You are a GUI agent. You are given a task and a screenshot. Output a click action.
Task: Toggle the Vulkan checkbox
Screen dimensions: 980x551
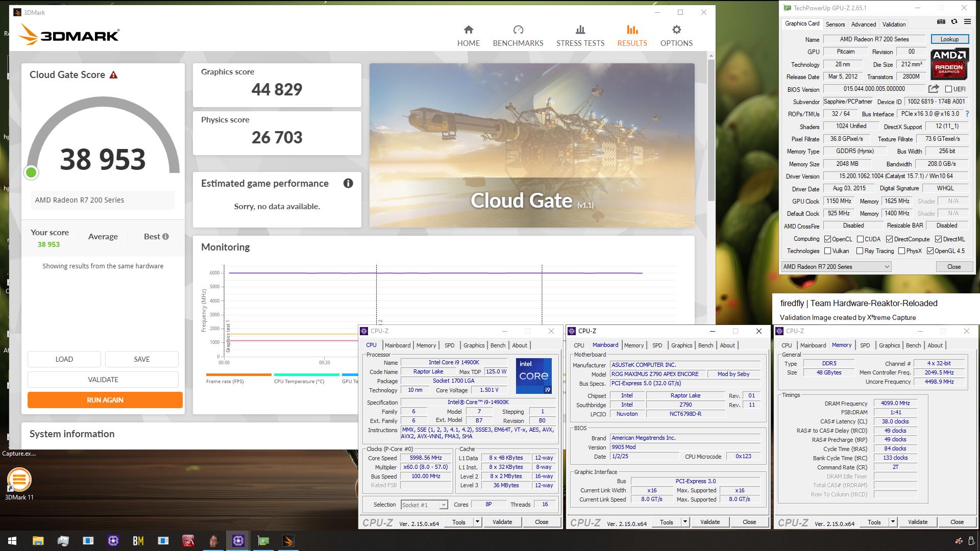828,251
